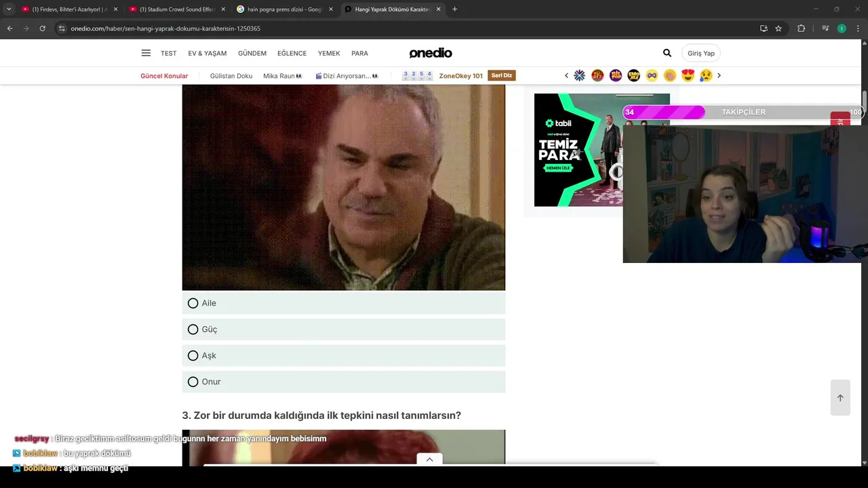Viewport: 868px width, 488px height.
Task: Click question 3 heading text
Action: tap(321, 415)
